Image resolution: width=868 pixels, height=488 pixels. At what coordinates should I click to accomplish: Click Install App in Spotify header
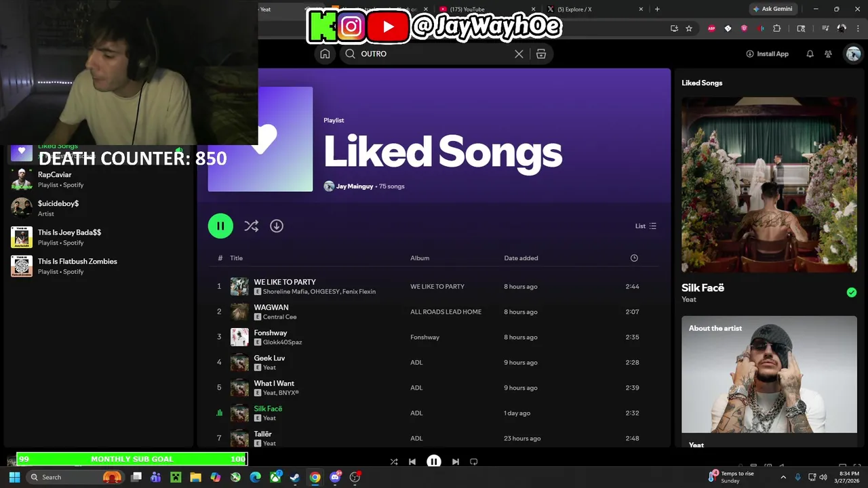767,54
